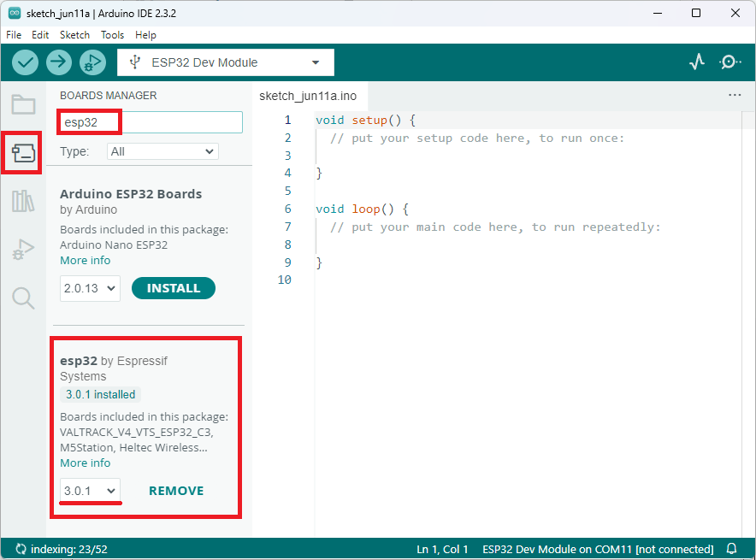Open the Sketchbook folder icon in sidebar
This screenshot has width=756, height=560.
tap(21, 104)
